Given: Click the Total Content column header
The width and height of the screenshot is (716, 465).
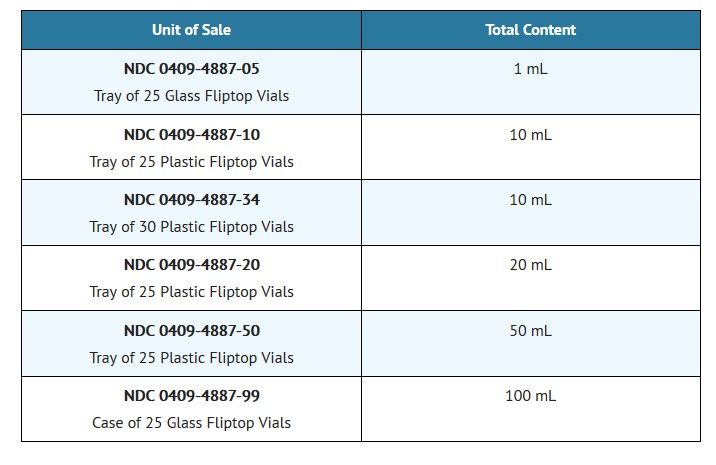Looking at the screenshot, I should [x=530, y=30].
